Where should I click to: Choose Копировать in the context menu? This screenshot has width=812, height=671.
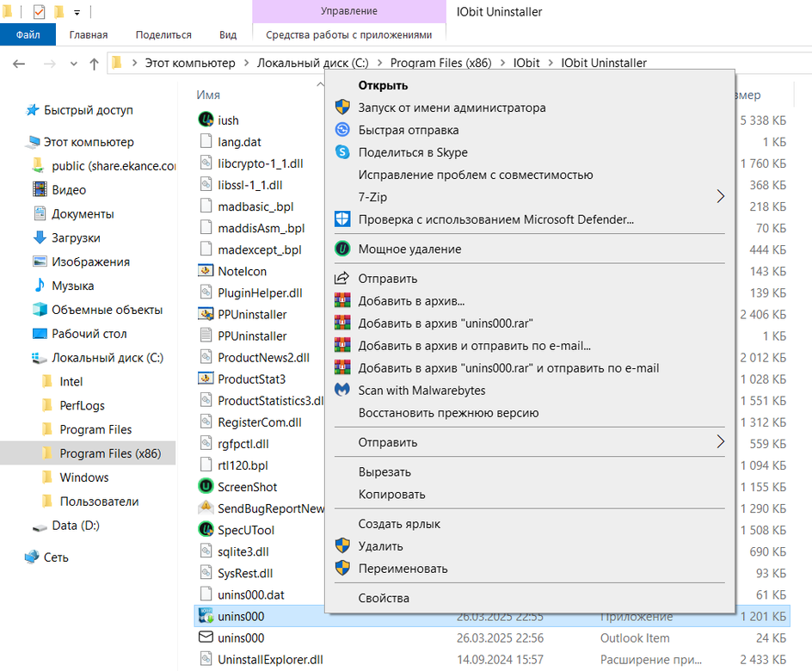coord(529,494)
